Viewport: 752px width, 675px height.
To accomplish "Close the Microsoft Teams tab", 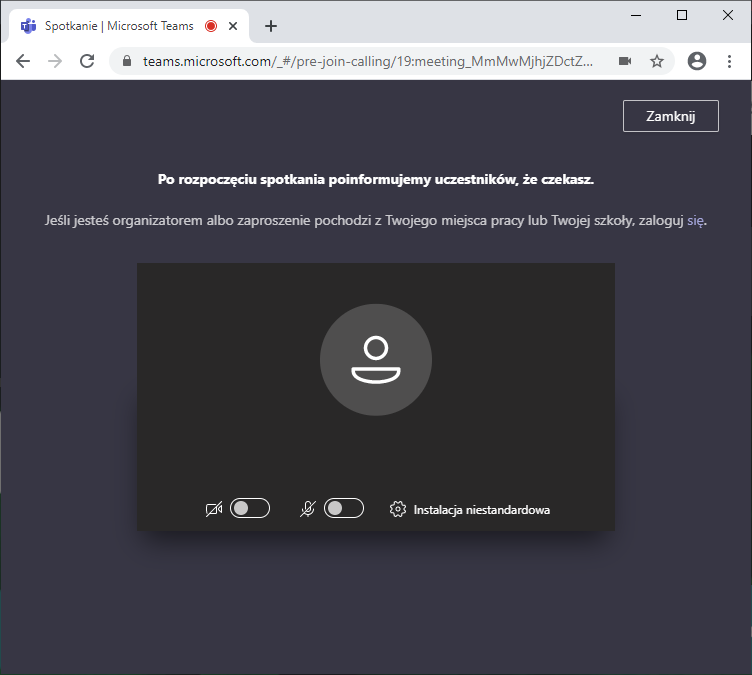I will 233,26.
